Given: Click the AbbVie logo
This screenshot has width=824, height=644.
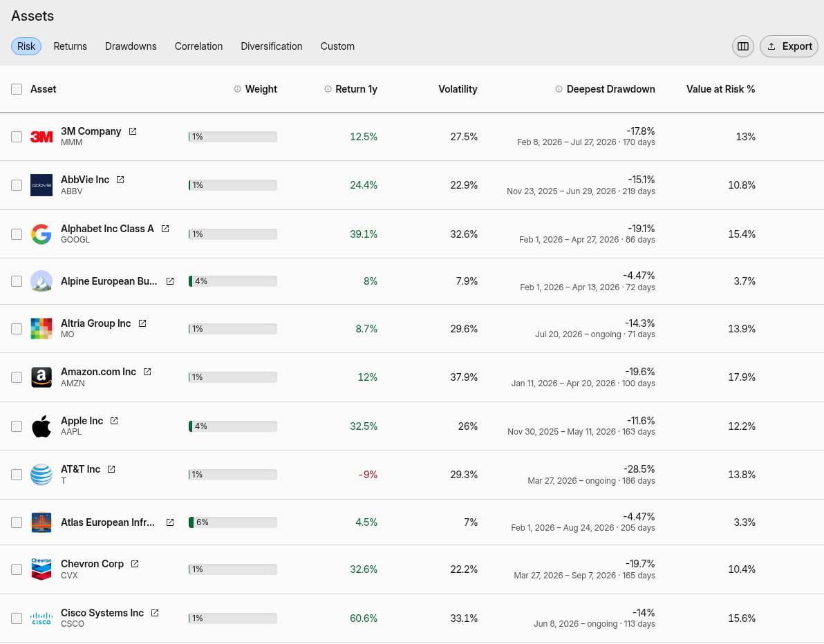Looking at the screenshot, I should click(x=41, y=185).
